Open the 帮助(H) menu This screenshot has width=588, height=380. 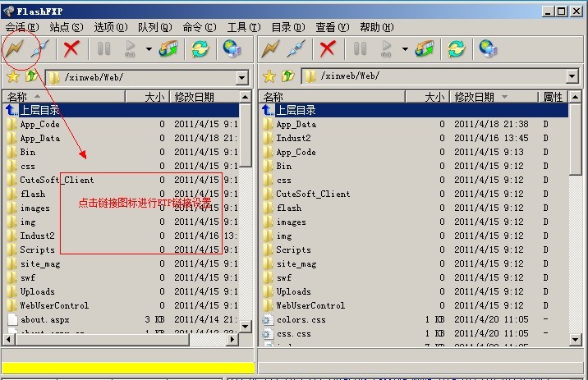coord(376,27)
